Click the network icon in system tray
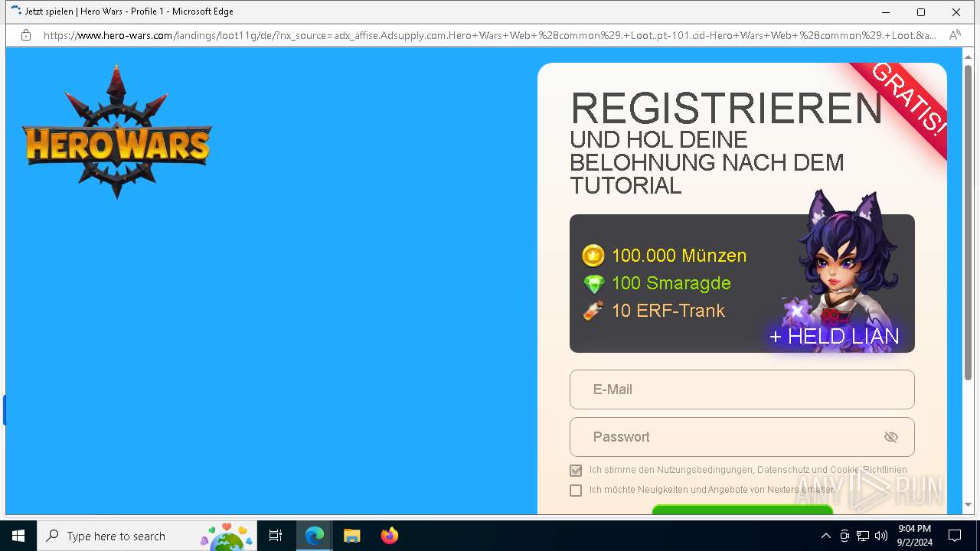 (863, 536)
